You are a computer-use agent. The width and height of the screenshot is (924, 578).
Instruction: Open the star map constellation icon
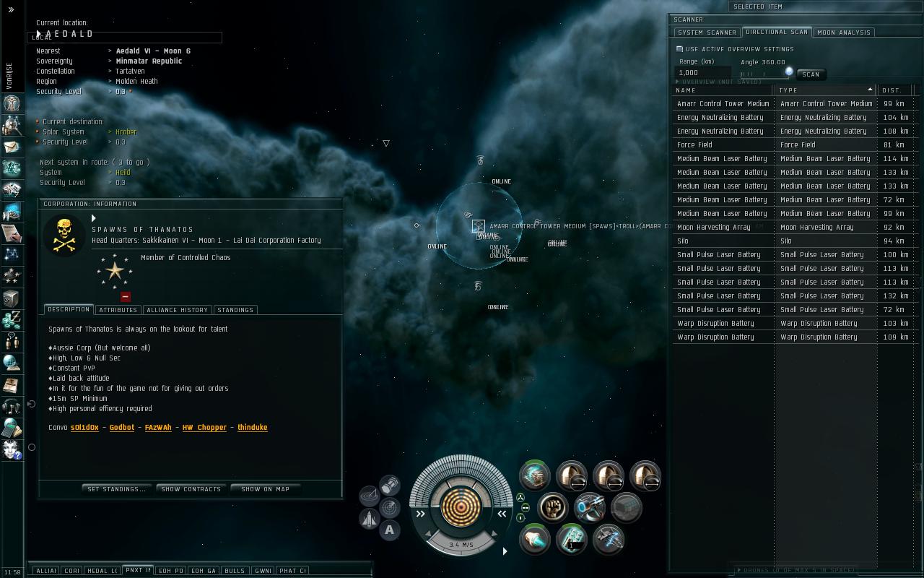12,254
